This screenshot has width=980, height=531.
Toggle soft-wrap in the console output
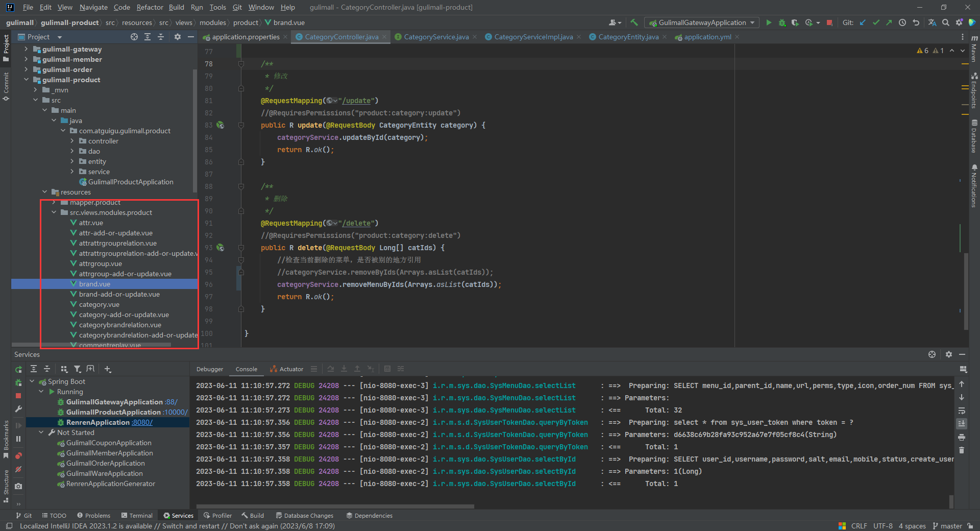(962, 411)
